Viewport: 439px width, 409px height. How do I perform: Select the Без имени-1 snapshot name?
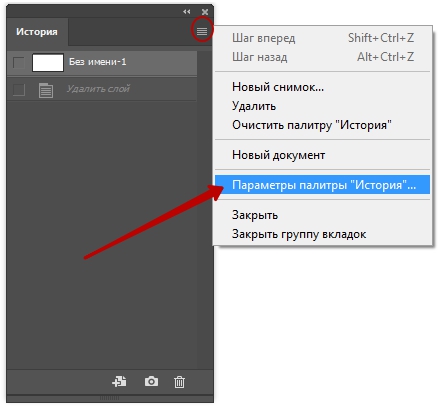[98, 62]
